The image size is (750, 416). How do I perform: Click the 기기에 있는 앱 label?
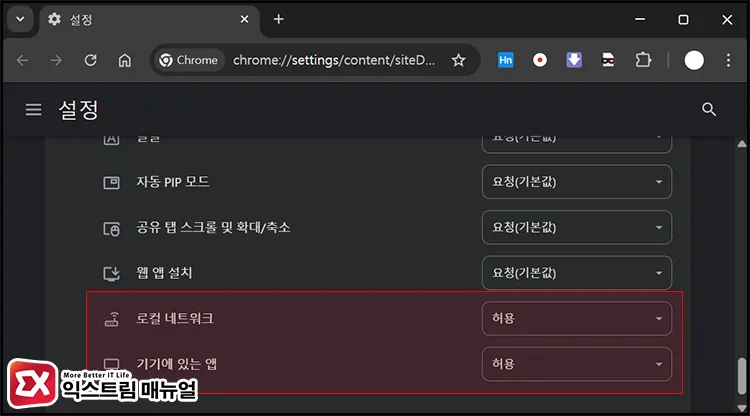[x=176, y=364]
